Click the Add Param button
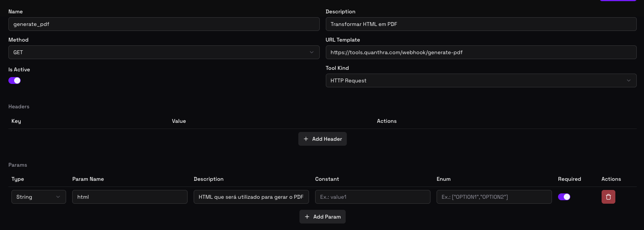 pos(322,217)
